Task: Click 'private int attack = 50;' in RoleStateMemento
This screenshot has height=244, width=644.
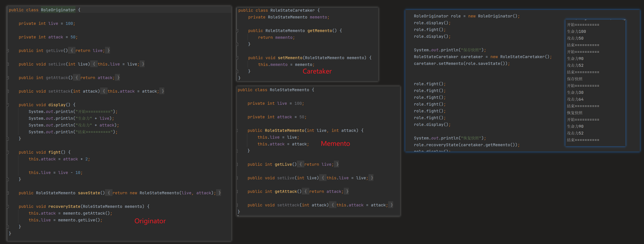Action: tap(277, 117)
